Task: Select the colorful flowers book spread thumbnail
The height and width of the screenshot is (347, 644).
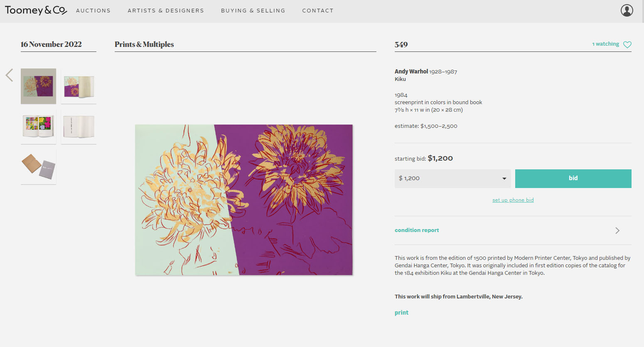Action: coord(38,127)
